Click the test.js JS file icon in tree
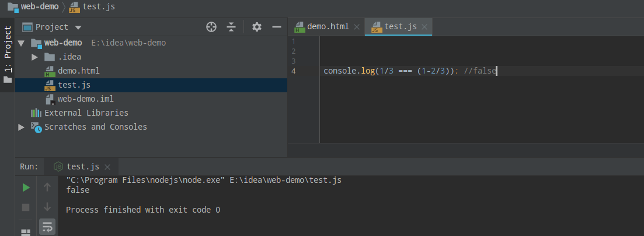644x236 pixels. [x=50, y=85]
